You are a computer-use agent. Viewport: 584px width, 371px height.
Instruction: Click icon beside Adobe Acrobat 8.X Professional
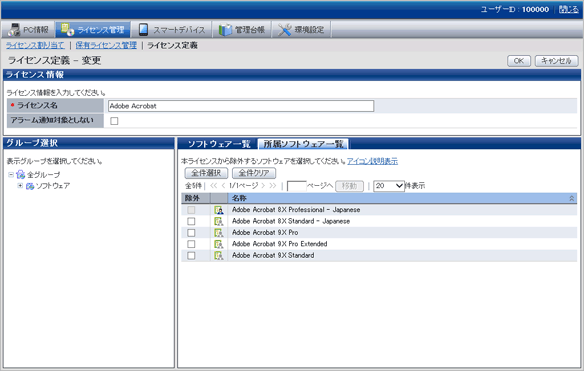[x=219, y=210]
